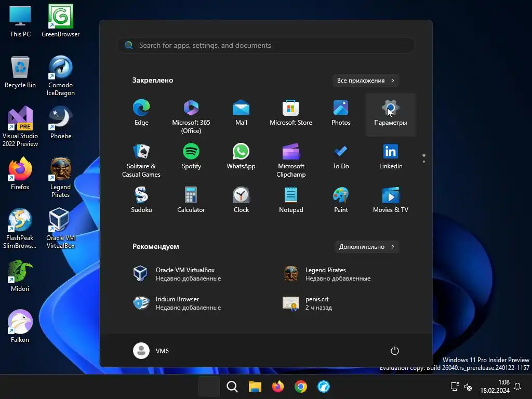Image resolution: width=532 pixels, height=399 pixels.
Task: Open Movies & TV
Action: (391, 200)
